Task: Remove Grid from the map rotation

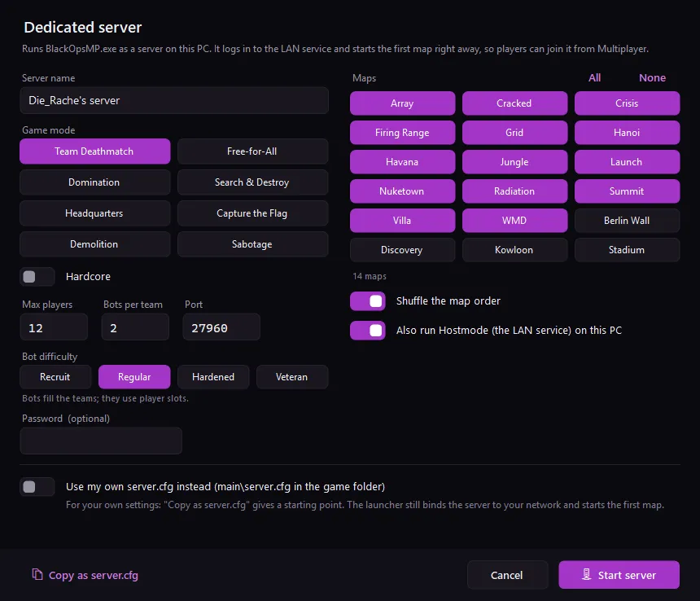Action: click(514, 133)
